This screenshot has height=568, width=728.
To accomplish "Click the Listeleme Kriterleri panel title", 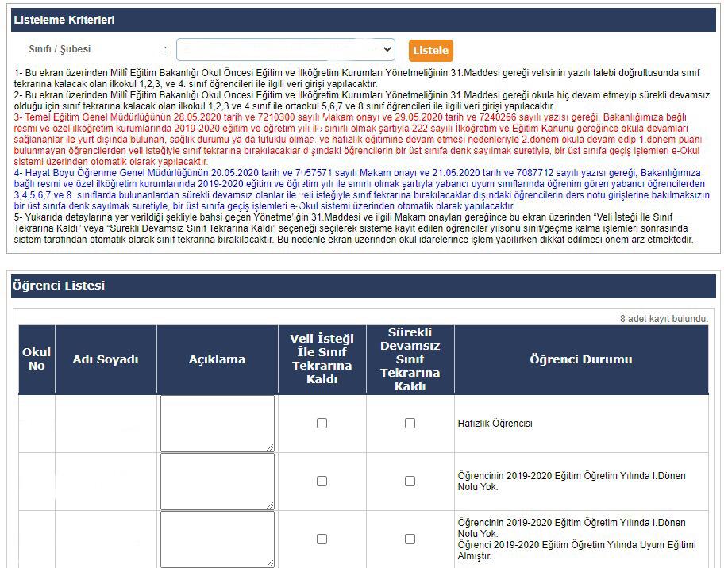I will pyautogui.click(x=64, y=20).
